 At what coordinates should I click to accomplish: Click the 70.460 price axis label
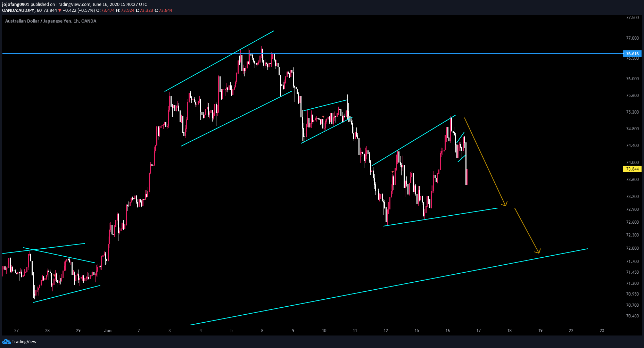click(632, 316)
